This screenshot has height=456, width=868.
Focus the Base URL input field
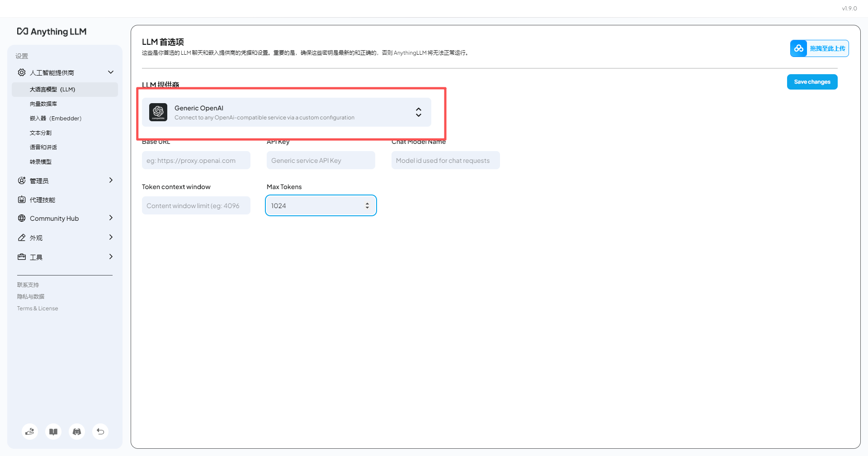point(196,160)
